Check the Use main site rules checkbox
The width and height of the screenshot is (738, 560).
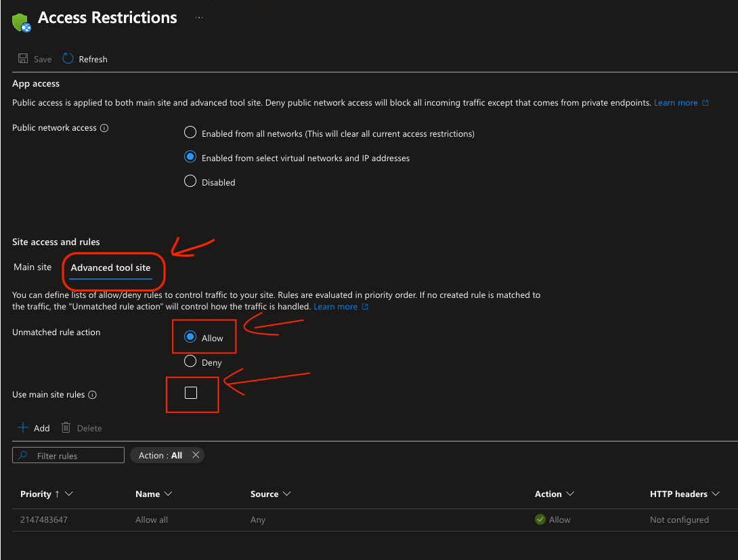191,393
